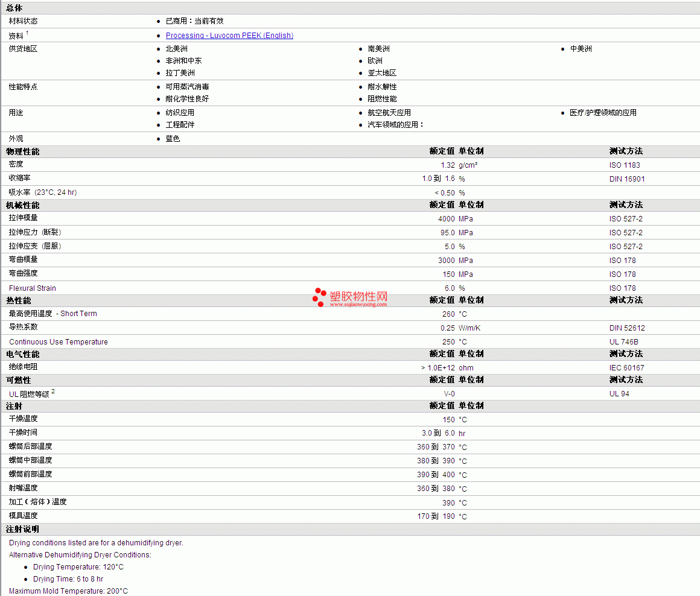The width and height of the screenshot is (700, 596).
Task: Click the 非洲和中东 region entry
Action: click(184, 61)
